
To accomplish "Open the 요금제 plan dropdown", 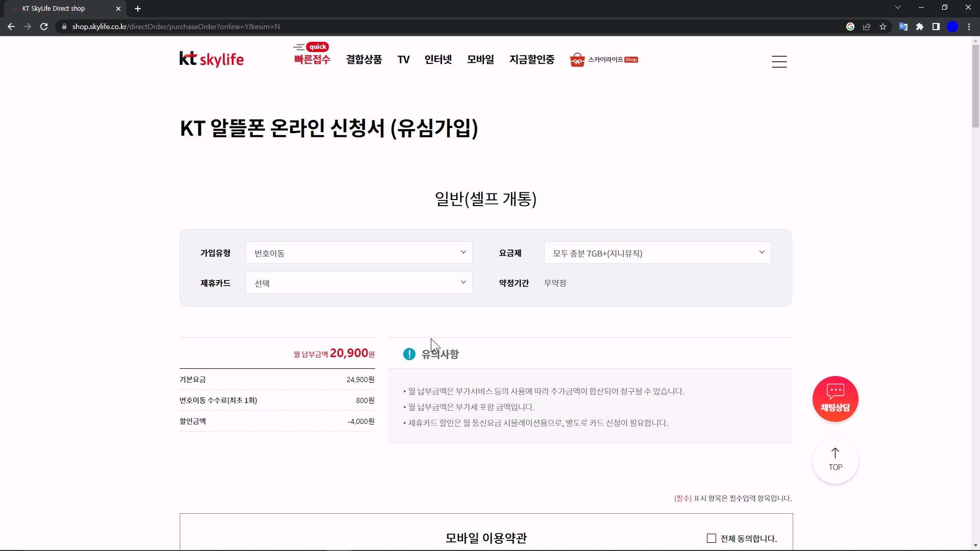I will [657, 253].
